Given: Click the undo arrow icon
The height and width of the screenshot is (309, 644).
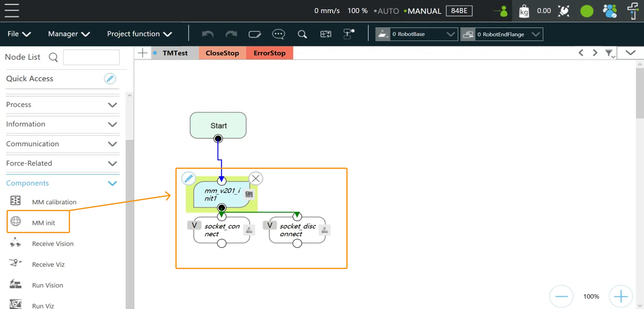Looking at the screenshot, I should click(208, 34).
